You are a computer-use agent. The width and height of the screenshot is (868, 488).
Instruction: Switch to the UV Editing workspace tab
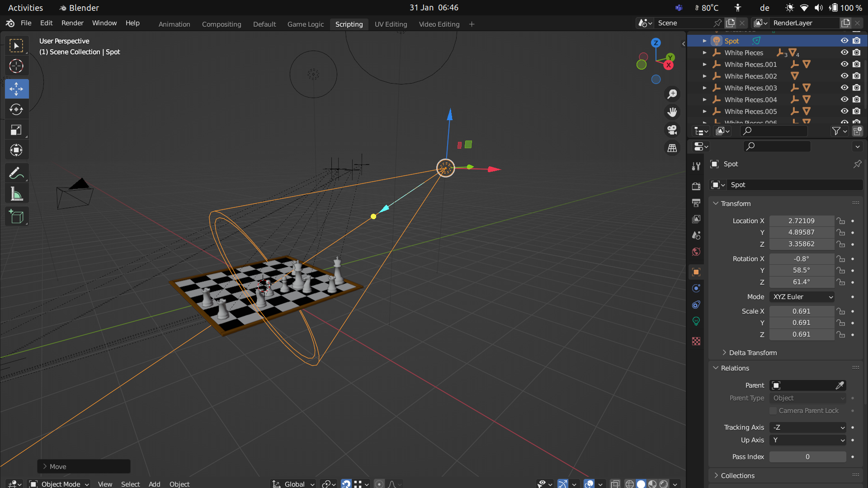(391, 24)
